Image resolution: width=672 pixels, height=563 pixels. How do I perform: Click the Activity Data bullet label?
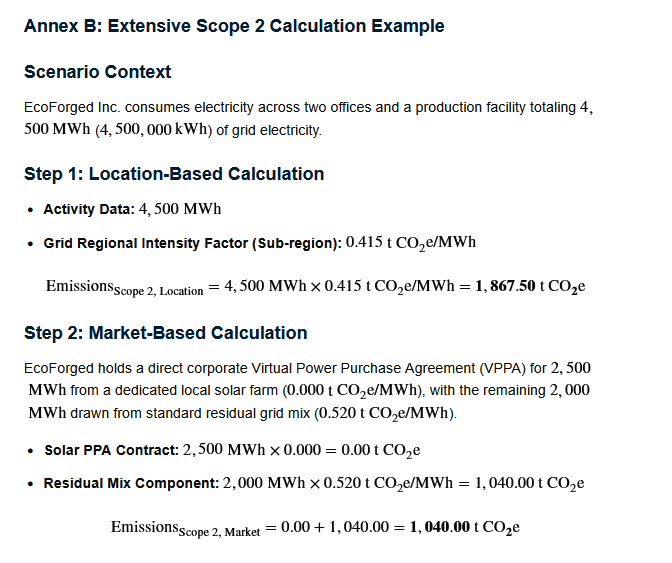[x=89, y=209]
